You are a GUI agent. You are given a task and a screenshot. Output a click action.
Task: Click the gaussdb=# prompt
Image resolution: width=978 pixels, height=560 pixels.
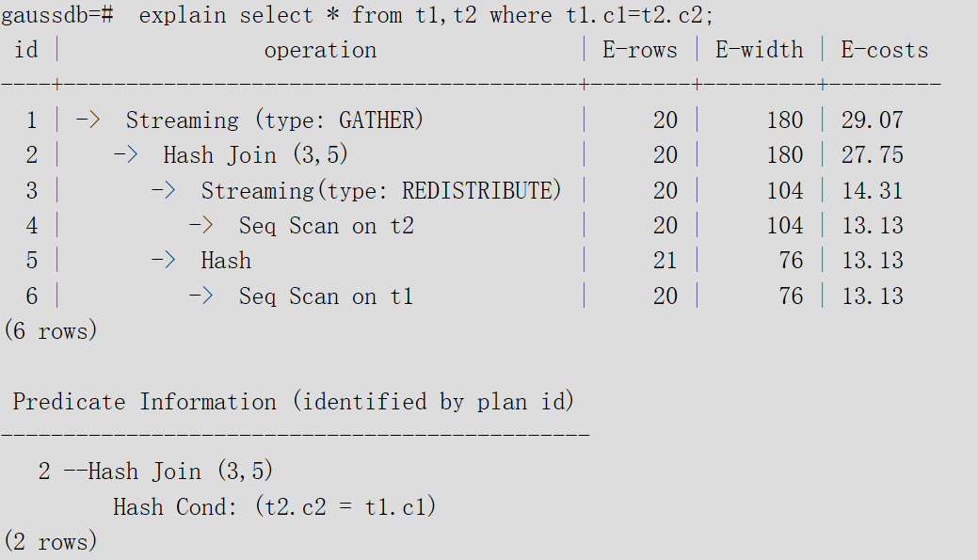58,15
